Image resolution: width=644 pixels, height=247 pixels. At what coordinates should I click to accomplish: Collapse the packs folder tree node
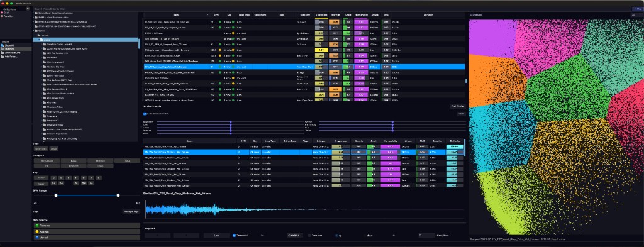tap(39, 40)
